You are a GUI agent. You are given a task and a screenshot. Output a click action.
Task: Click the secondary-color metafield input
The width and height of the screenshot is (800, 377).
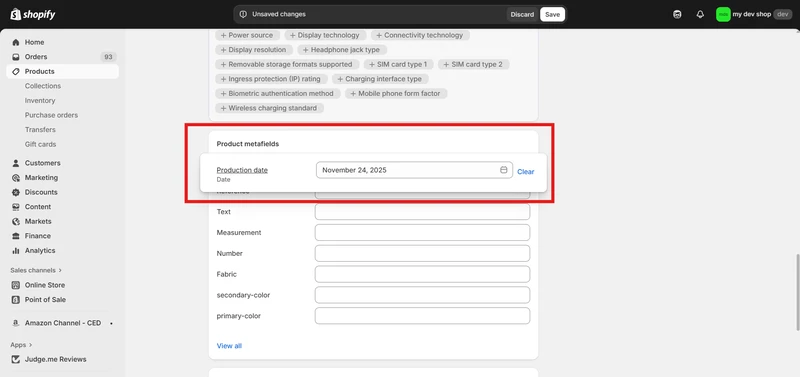422,295
